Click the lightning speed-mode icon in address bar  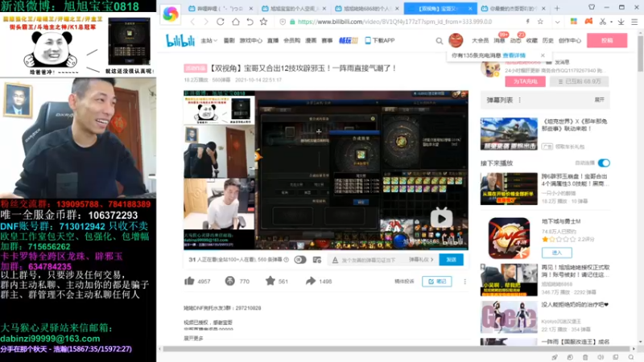click(528, 22)
